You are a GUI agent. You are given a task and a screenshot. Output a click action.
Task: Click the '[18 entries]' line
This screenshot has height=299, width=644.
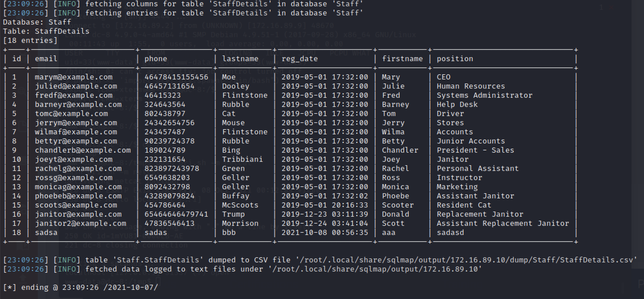[30, 40]
